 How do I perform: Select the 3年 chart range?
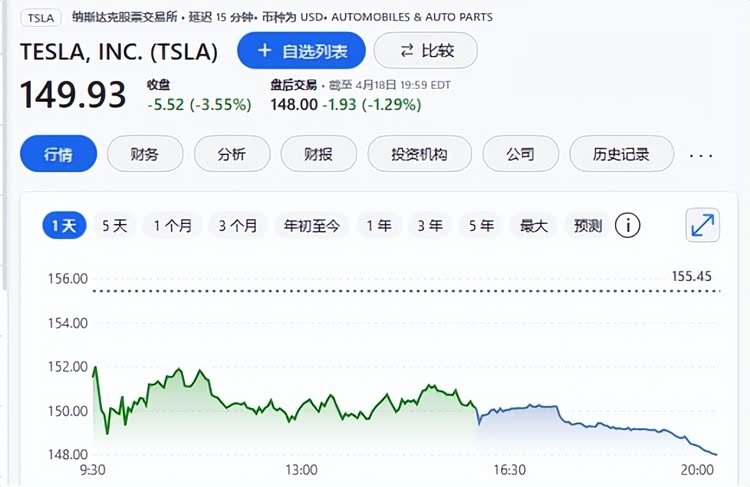(x=430, y=225)
